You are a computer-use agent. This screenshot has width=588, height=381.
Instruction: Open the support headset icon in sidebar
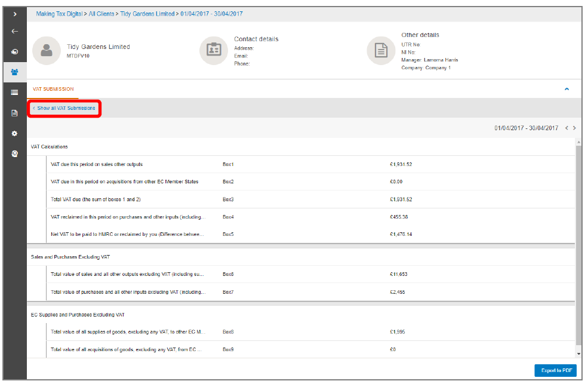click(x=14, y=153)
